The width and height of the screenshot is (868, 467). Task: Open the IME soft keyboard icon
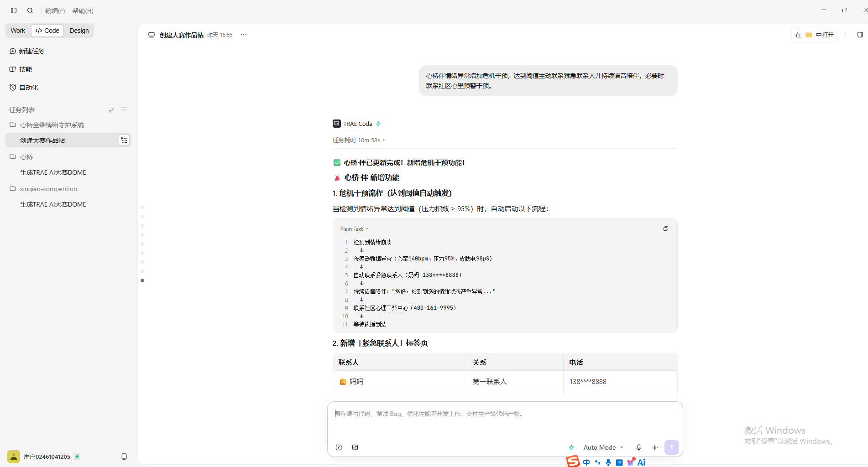point(619,462)
